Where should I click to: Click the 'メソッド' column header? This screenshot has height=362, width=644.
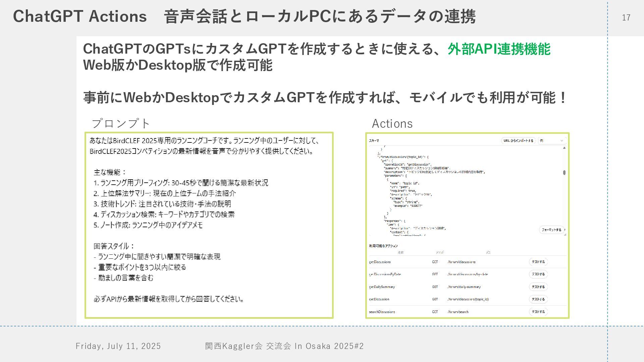click(440, 252)
